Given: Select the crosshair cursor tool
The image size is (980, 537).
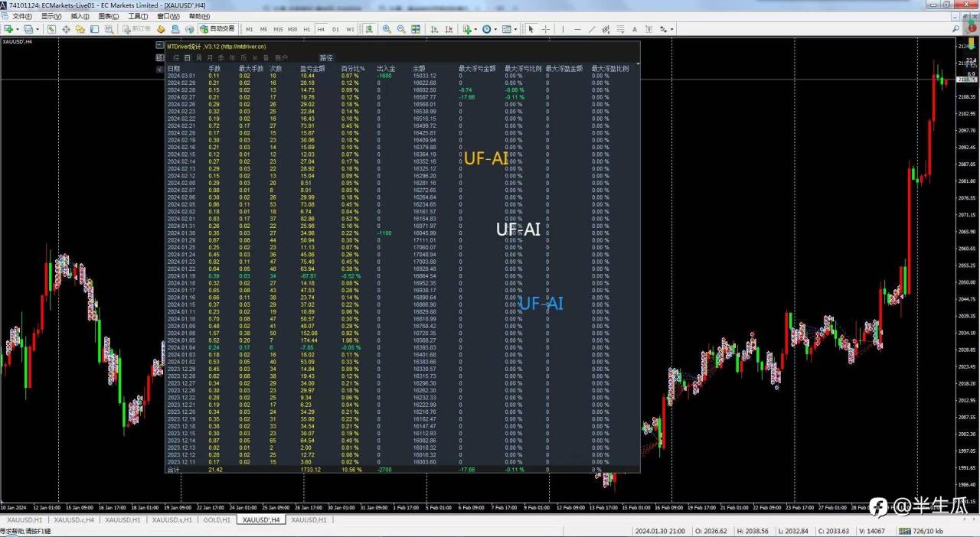Looking at the screenshot, I should (546, 29).
